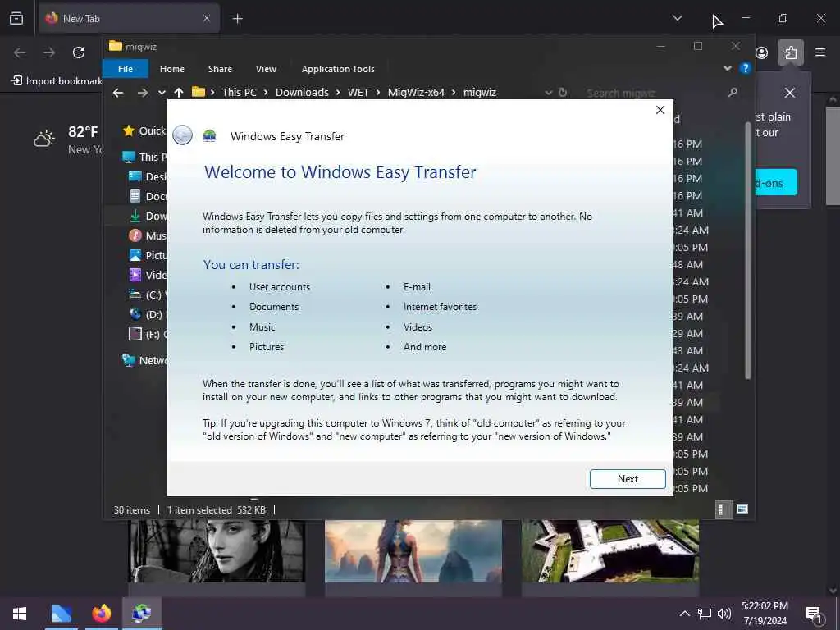Open Explorer help question mark icon
Image resolution: width=840 pixels, height=630 pixels.
[745, 68]
